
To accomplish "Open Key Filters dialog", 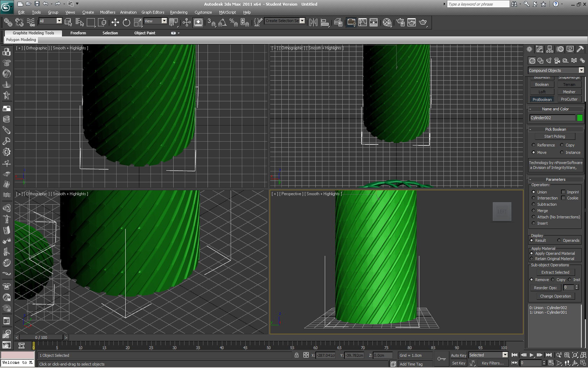I will click(x=492, y=363).
